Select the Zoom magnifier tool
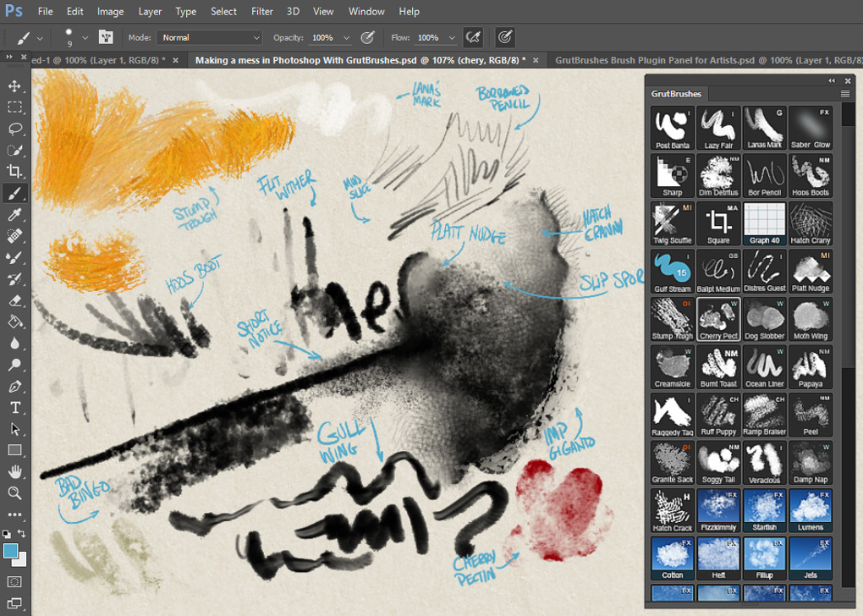Screen dimensions: 863x616 click(15, 493)
